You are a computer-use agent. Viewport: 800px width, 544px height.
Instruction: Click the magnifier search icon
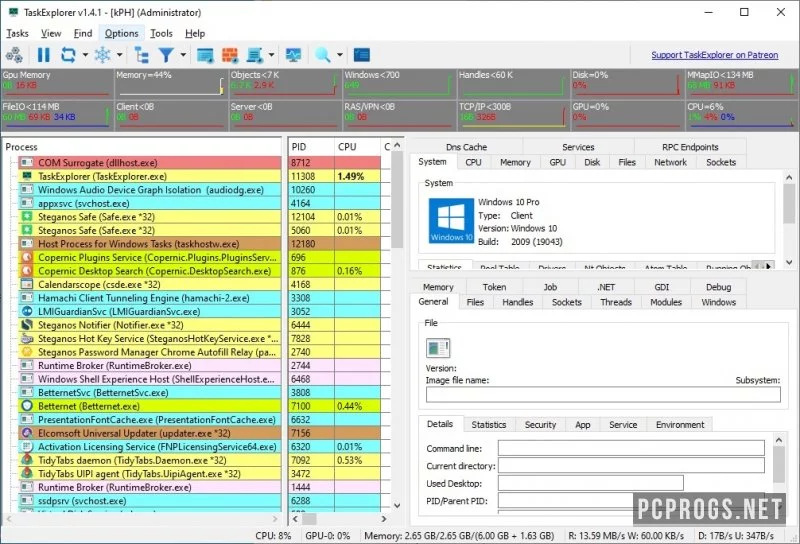click(x=322, y=55)
